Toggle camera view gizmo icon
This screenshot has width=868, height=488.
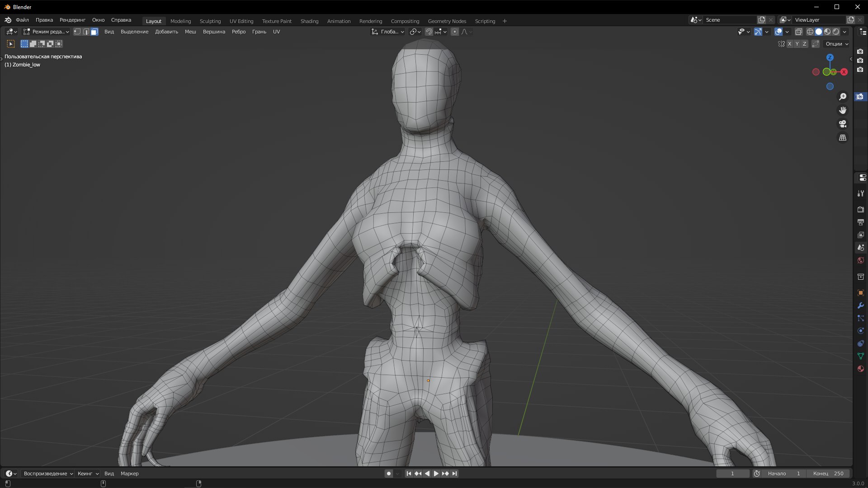coord(843,124)
